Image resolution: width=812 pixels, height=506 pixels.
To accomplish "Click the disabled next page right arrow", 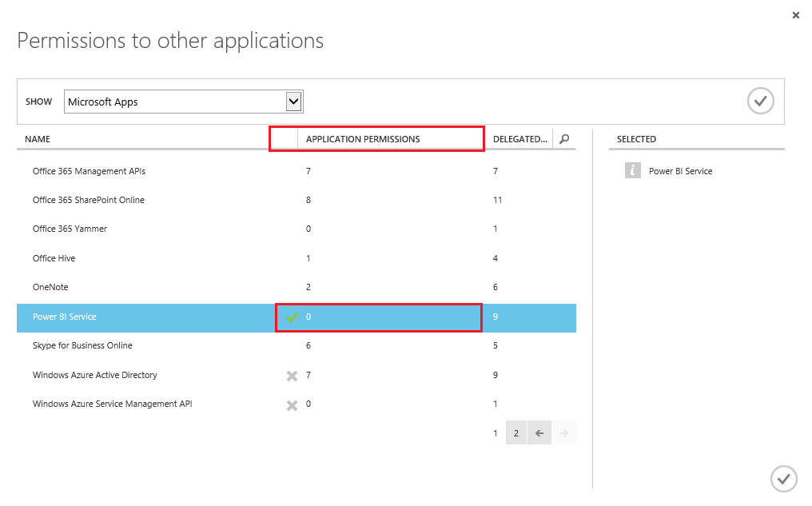I will pos(564,433).
